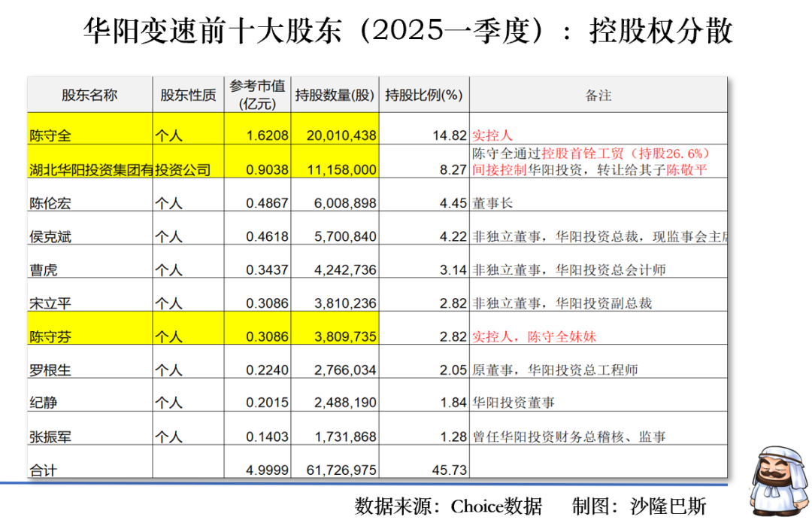Screen dimensions: 812x520
Task: Select the name 侯克斌
Action: [x=50, y=237]
